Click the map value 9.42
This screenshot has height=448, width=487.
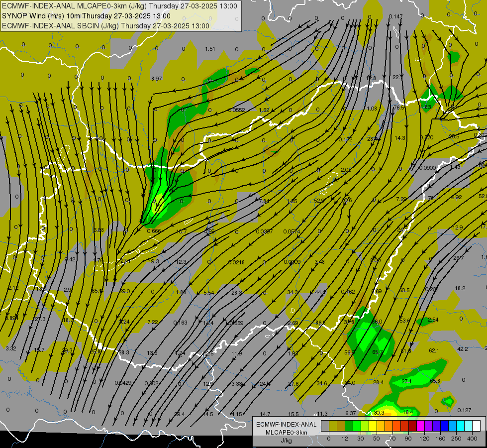click(x=70, y=259)
